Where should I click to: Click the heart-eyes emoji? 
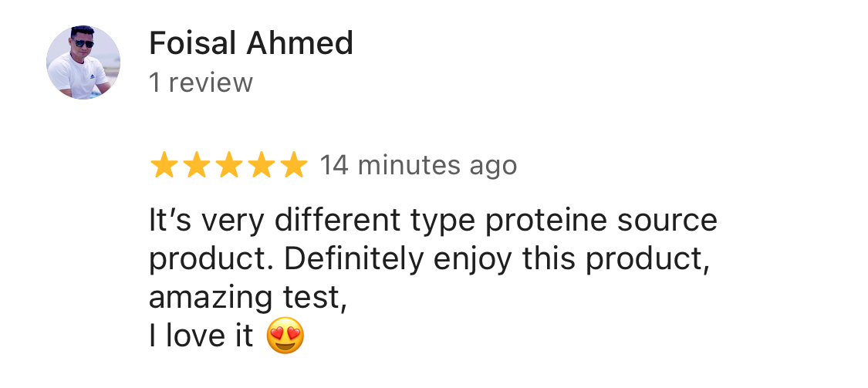coord(285,336)
